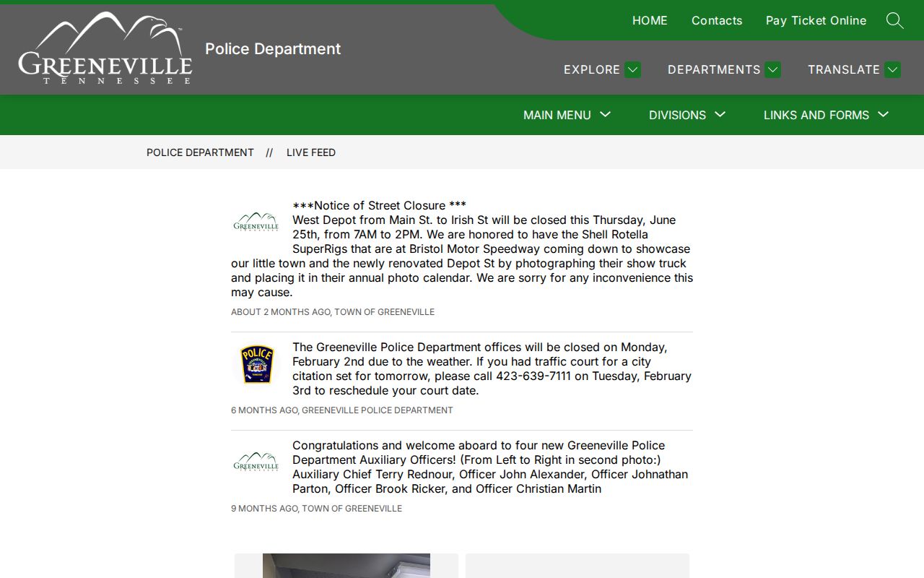Viewport: 924px width, 578px height.
Task: Click the Greeneville Tennessee logo
Action: [105, 48]
